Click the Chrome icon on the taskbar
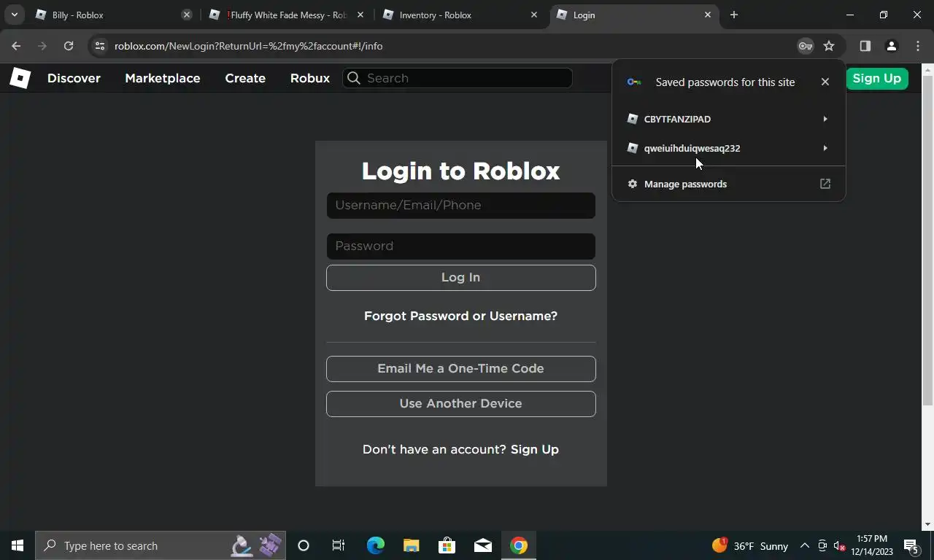This screenshot has width=934, height=560. (x=519, y=545)
